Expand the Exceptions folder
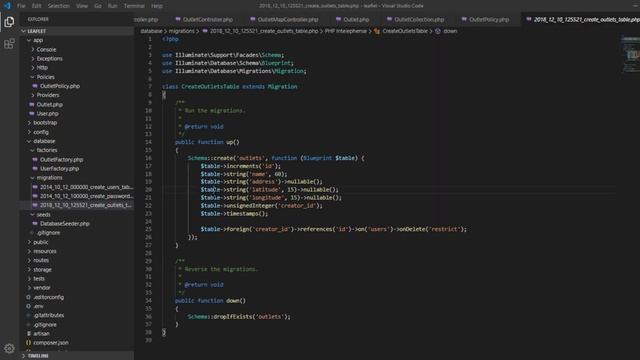 (x=33, y=58)
